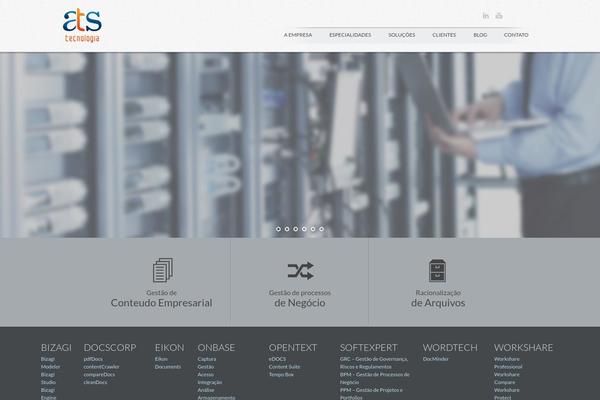The height and width of the screenshot is (400, 600).
Task: Open the LinkedIn social icon
Action: (x=486, y=16)
